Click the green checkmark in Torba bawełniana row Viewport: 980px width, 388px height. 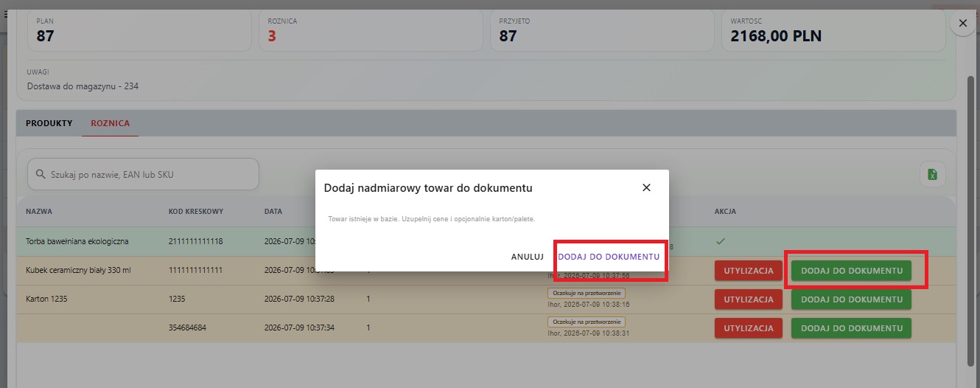click(x=721, y=241)
